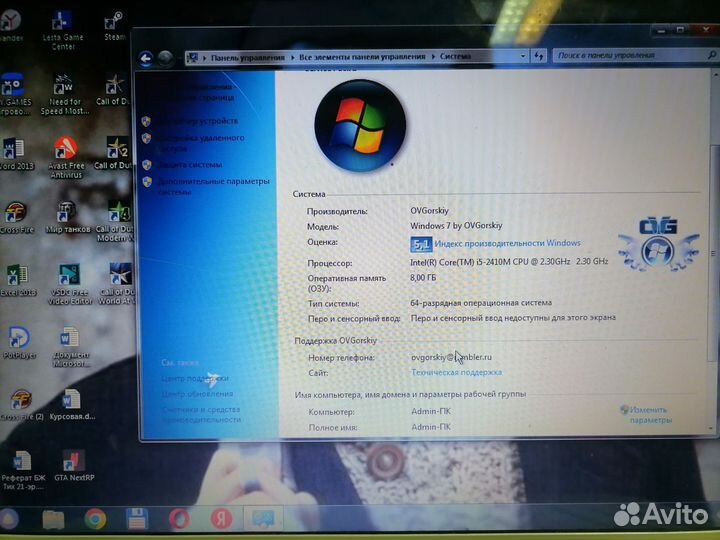Expand the breadcrumb arrow after Панель управления
Screen dimensions: 720x540
tap(292, 57)
